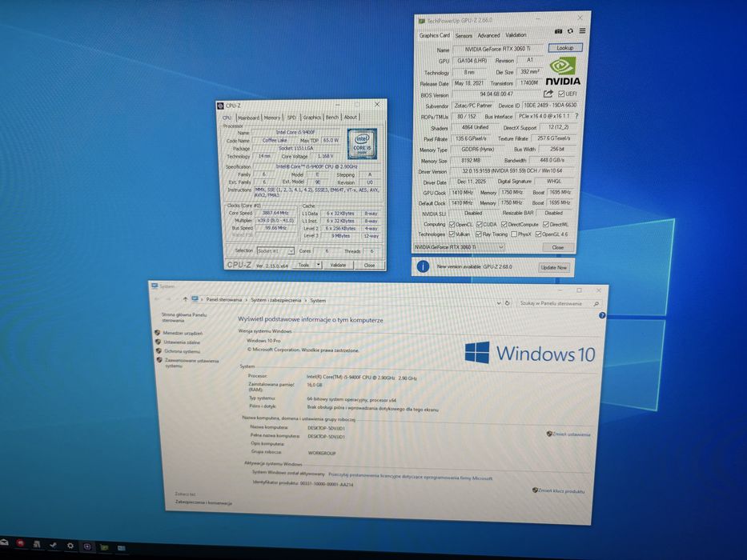The height and width of the screenshot is (560, 747).
Task: Open the gear settings icon on taskbar
Action: [70, 546]
